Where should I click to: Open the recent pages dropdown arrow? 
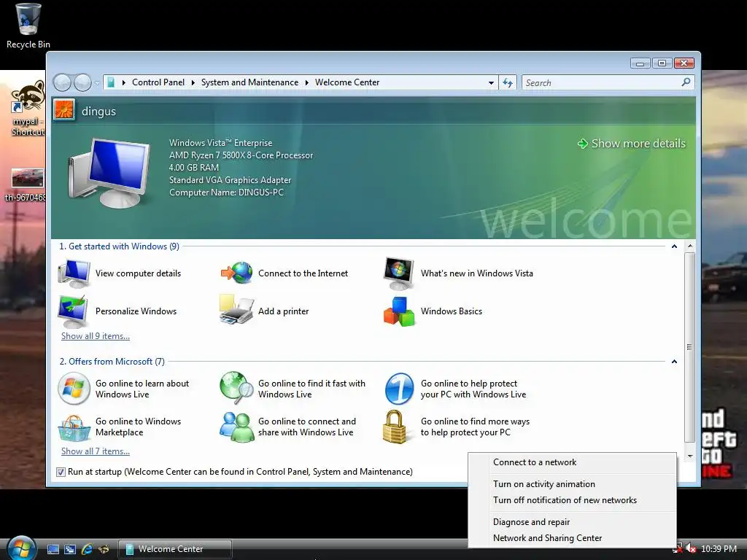(97, 83)
